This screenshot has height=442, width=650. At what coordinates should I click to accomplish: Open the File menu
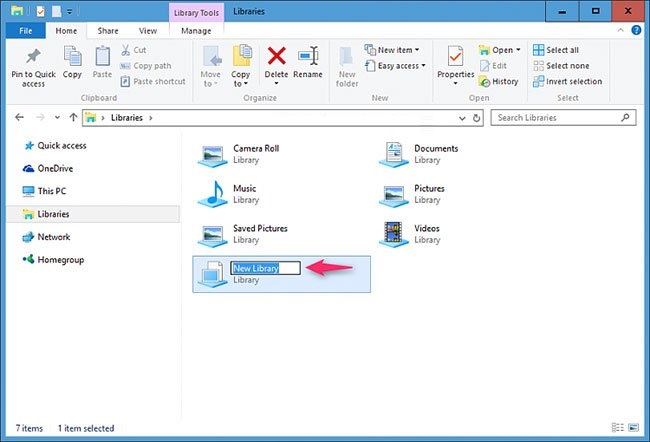tap(26, 31)
